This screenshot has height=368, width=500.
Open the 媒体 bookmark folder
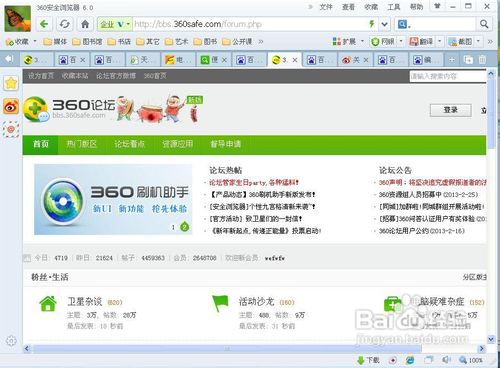click(x=55, y=42)
